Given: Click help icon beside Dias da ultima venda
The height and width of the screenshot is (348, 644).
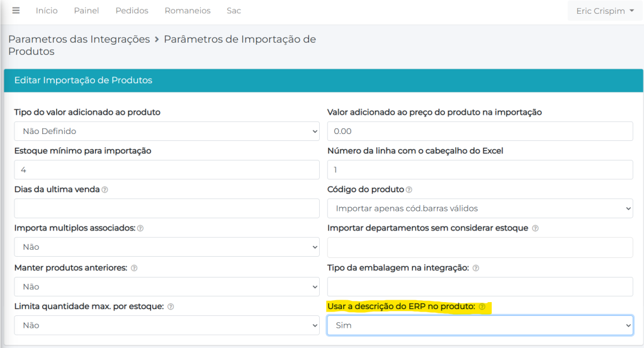Looking at the screenshot, I should pyautogui.click(x=105, y=189).
